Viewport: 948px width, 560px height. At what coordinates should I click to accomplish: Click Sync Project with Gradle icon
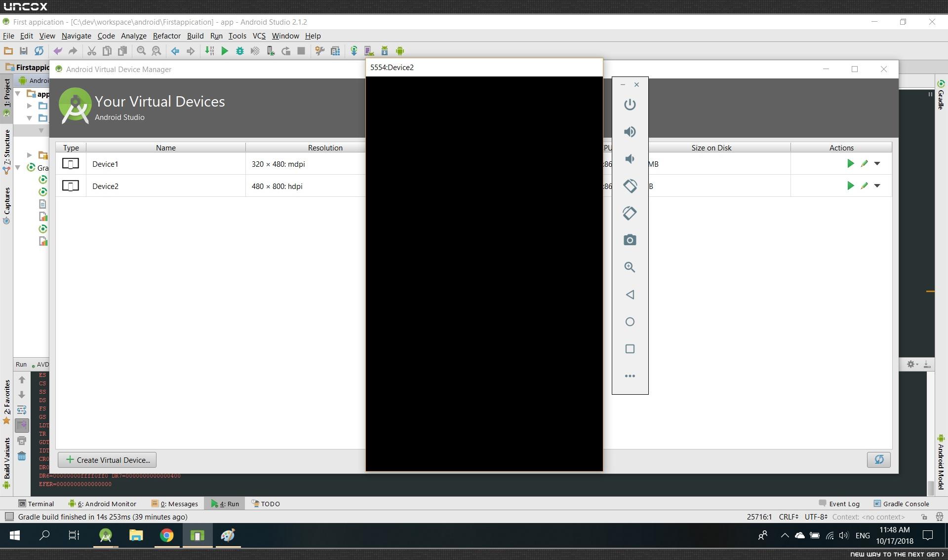[x=354, y=51]
